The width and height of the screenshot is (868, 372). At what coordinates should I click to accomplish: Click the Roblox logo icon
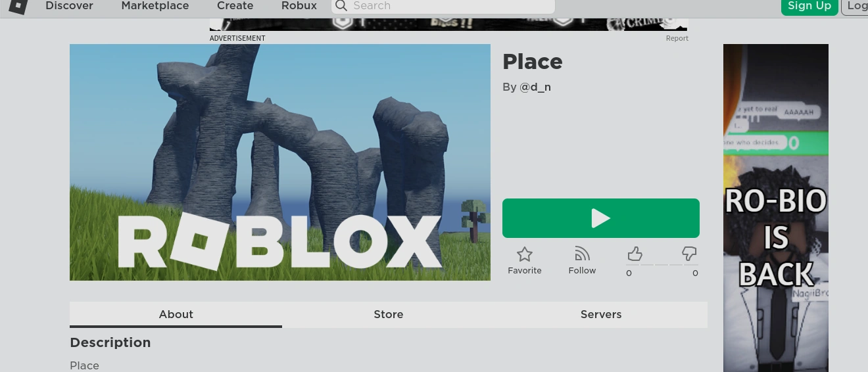coord(18,6)
